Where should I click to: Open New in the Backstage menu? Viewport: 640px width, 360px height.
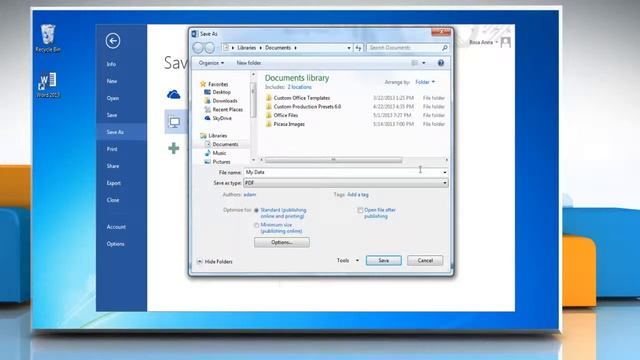click(x=112, y=81)
